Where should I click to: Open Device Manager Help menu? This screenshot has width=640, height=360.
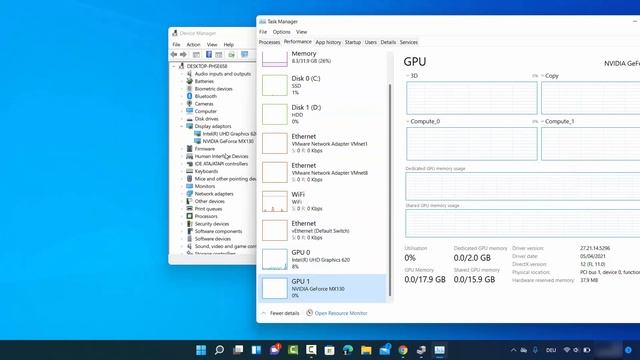pyautogui.click(x=229, y=44)
